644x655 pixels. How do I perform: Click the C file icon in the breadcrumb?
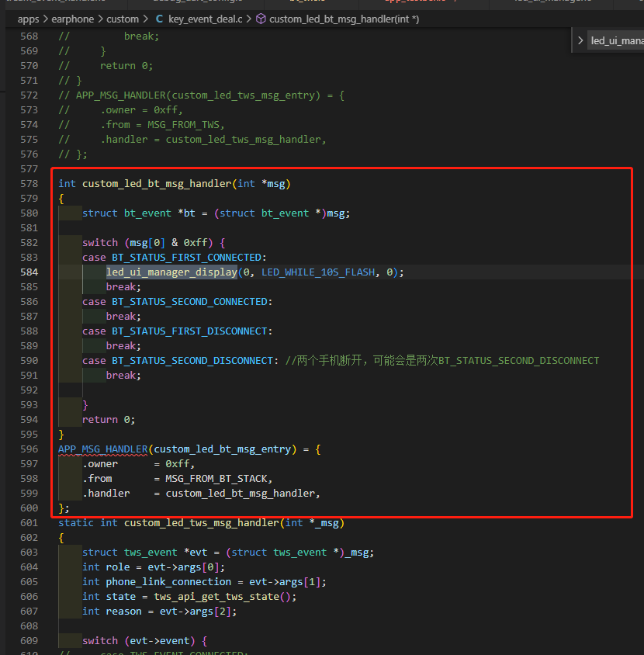click(159, 19)
